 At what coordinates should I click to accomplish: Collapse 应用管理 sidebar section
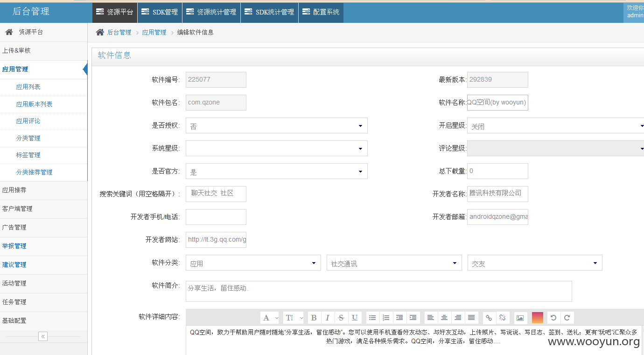(x=43, y=69)
